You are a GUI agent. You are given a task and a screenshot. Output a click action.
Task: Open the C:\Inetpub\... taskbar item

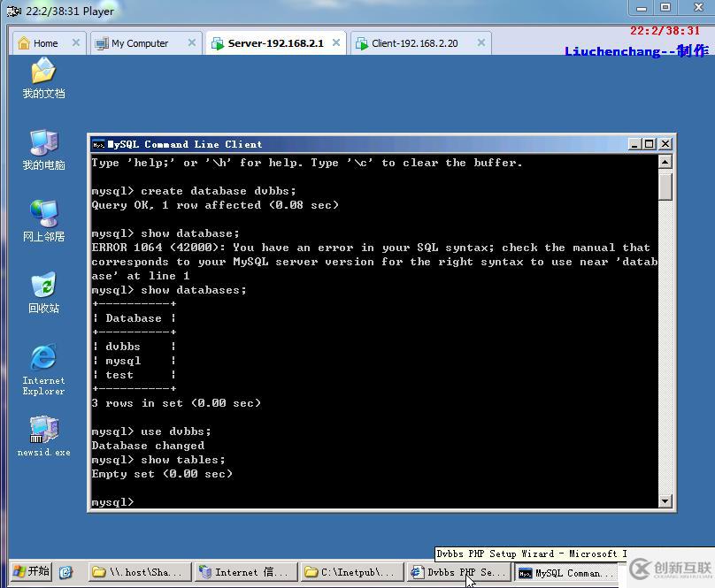click(351, 572)
